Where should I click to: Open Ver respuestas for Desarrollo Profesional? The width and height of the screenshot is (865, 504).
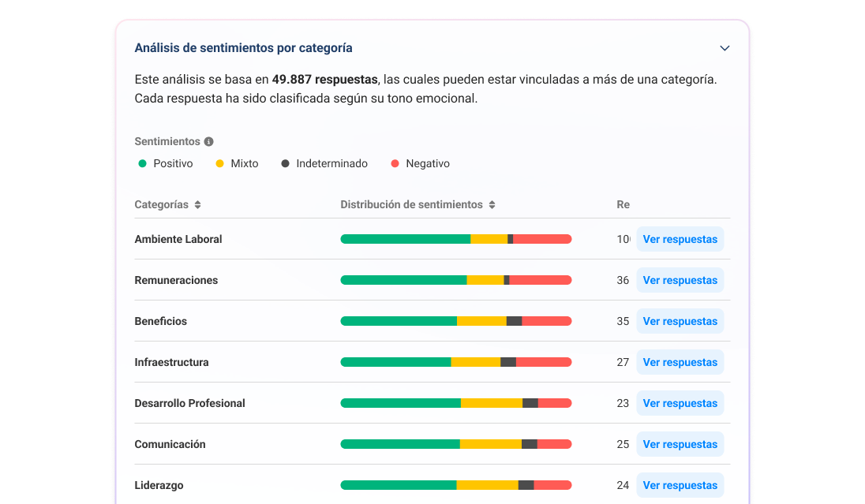(680, 403)
